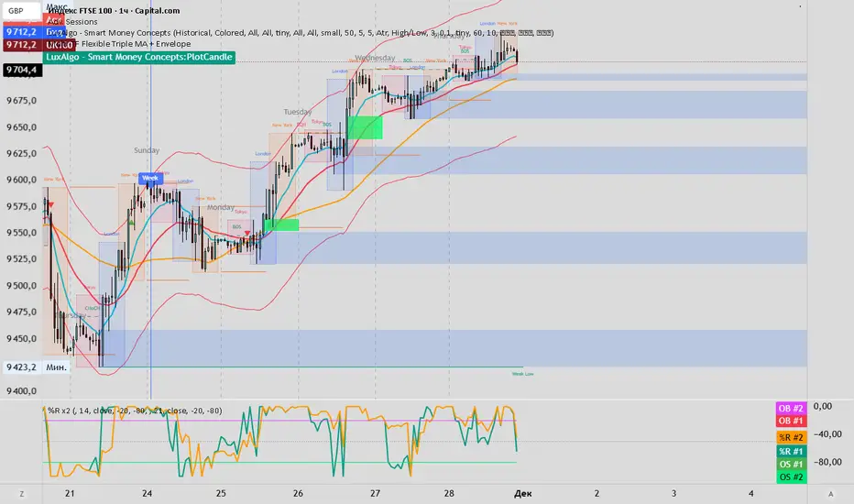The image size is (854, 504).
Task: Click the Monday day label
Action: click(x=221, y=207)
